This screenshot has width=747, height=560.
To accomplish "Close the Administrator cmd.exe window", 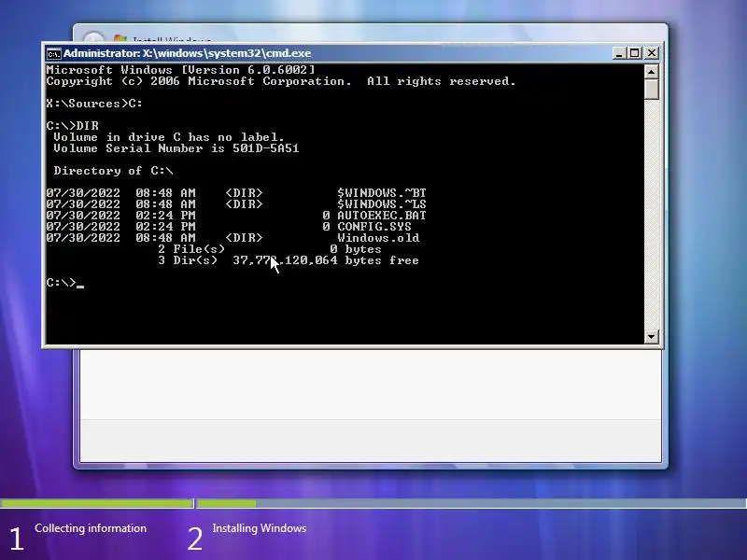I will [651, 53].
